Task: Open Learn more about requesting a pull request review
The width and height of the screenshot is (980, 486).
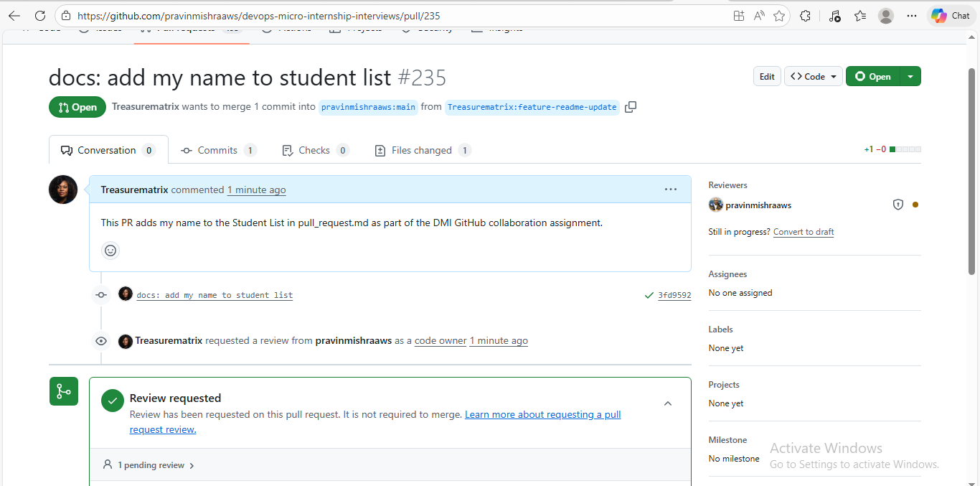Action: (x=375, y=422)
